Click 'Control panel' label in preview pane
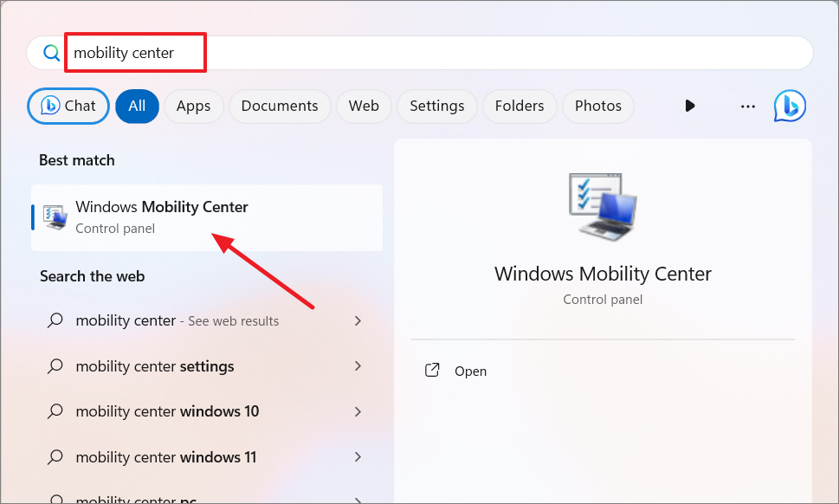 click(x=603, y=300)
